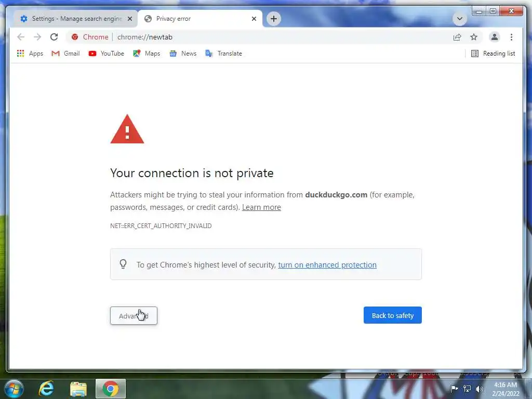Click the duckduckgo.com bold text
This screenshot has height=399, width=532.
tap(336, 195)
